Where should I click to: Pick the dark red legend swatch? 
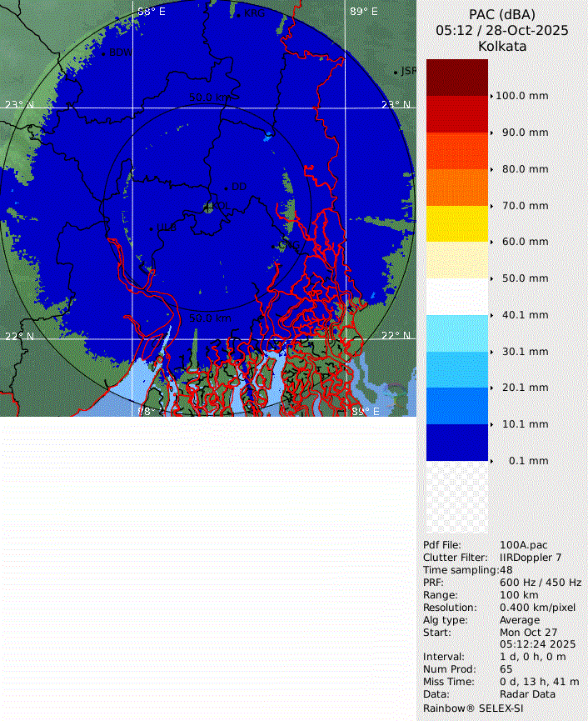pyautogui.click(x=456, y=77)
